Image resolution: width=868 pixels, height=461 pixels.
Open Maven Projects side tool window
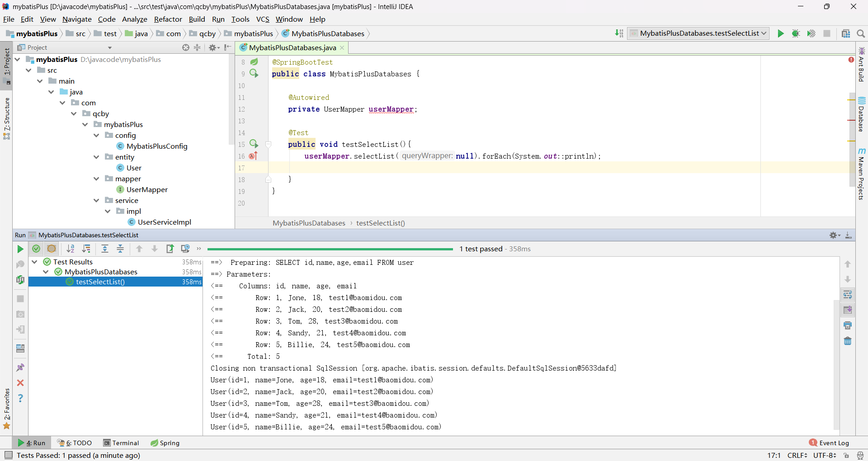(x=862, y=174)
